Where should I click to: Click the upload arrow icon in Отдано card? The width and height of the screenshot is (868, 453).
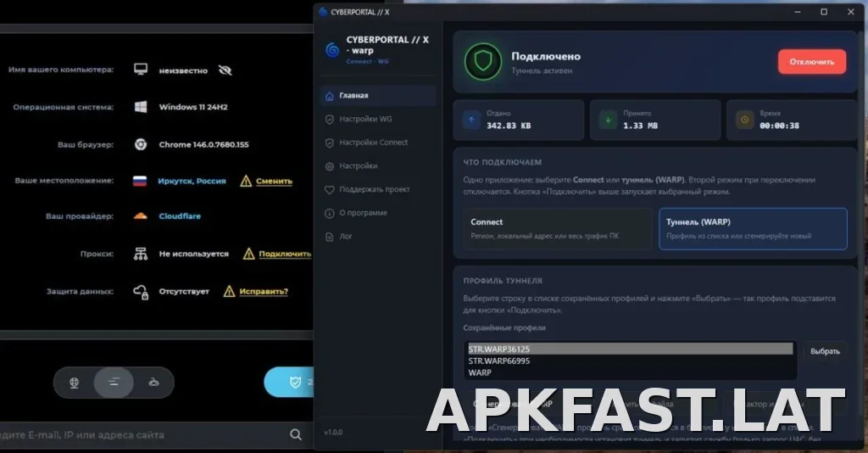click(471, 120)
